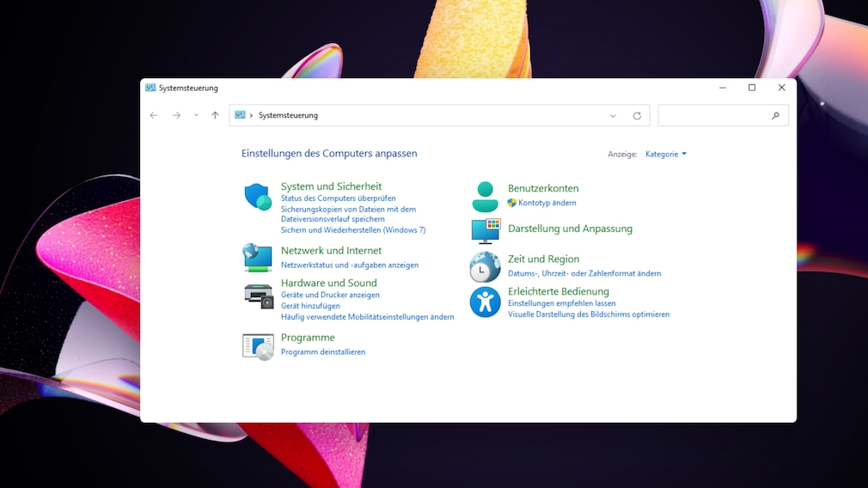868x488 pixels.
Task: Click the Systemsteuerung breadcrumb in address bar
Action: coord(288,116)
